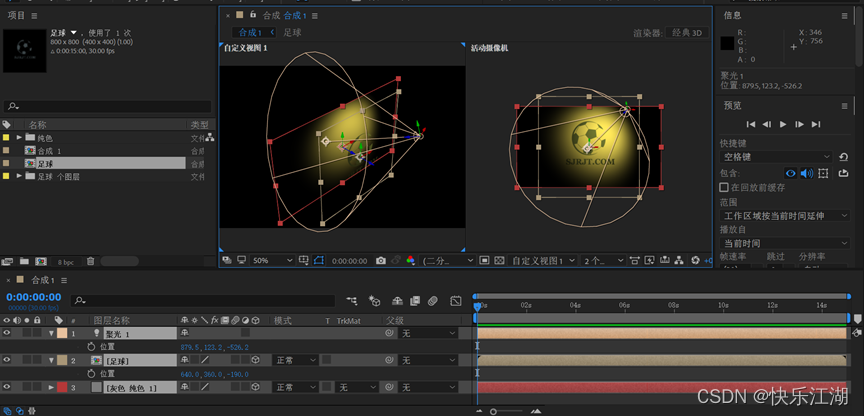Toggle the transparency grid icon
Image resolution: width=864 pixels, height=416 pixels.
click(499, 260)
